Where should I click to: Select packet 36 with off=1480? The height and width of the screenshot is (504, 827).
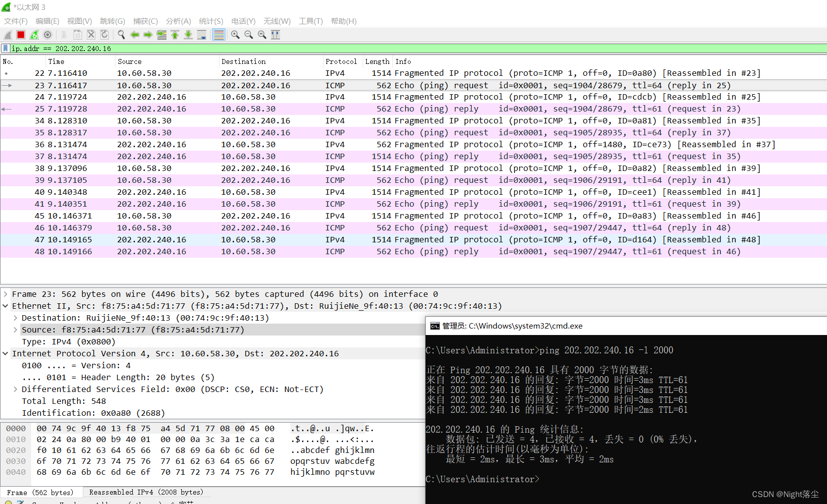(413, 144)
